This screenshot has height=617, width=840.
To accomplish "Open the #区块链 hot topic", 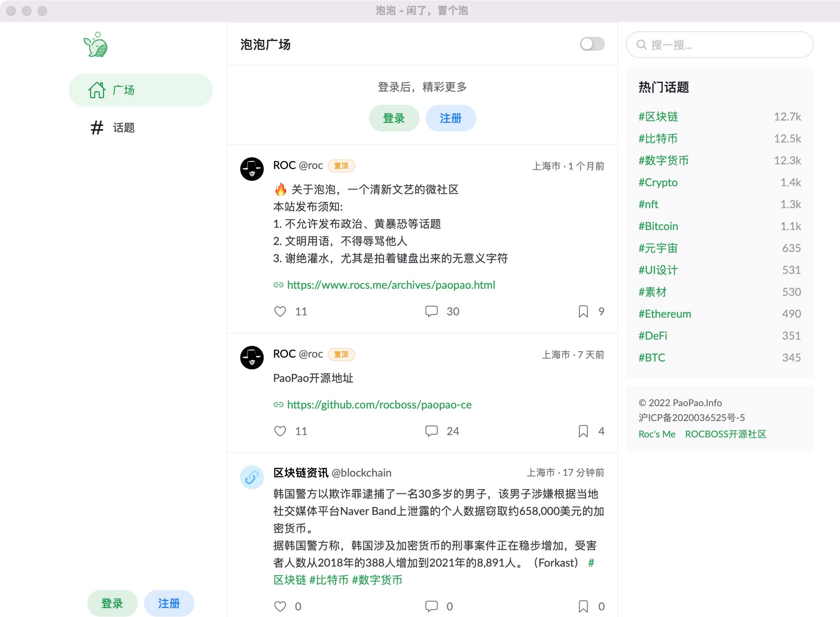I will tap(658, 116).
